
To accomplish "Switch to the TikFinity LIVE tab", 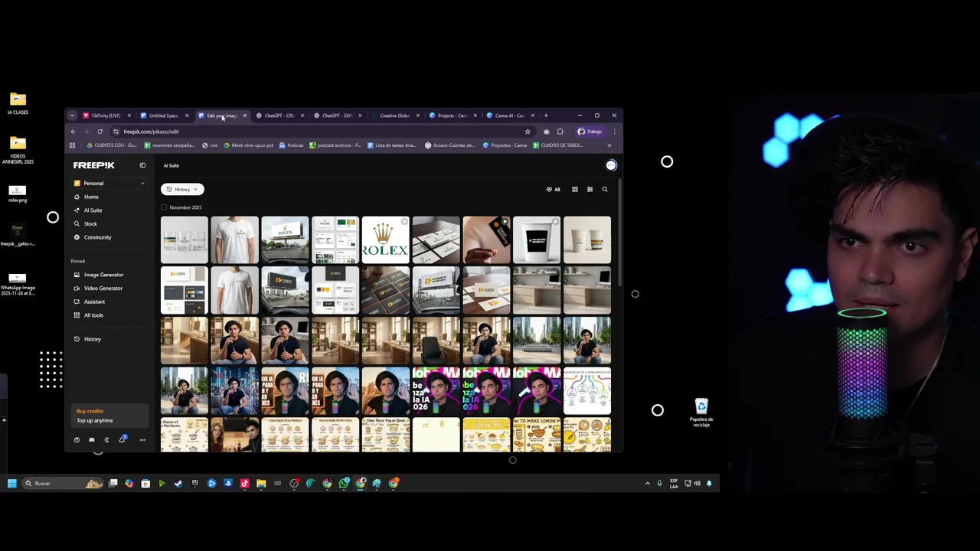I will click(106, 116).
